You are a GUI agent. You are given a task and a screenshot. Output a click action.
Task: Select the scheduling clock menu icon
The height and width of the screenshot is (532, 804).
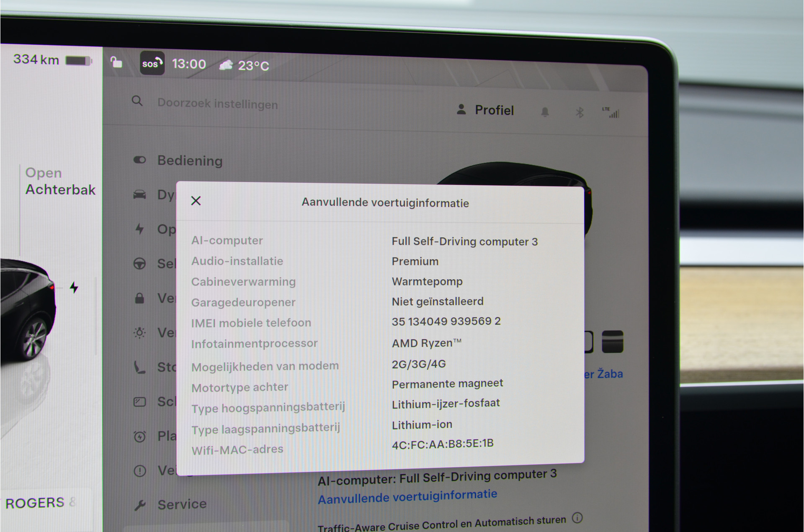pos(139,437)
